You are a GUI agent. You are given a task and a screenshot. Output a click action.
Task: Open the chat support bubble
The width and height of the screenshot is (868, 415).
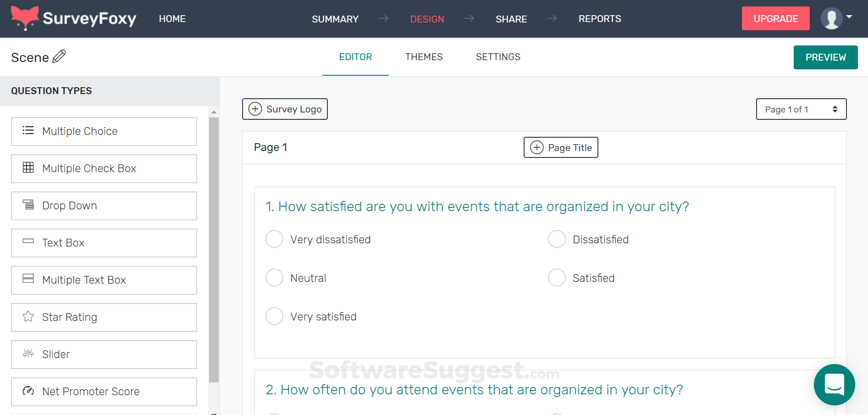(834, 384)
